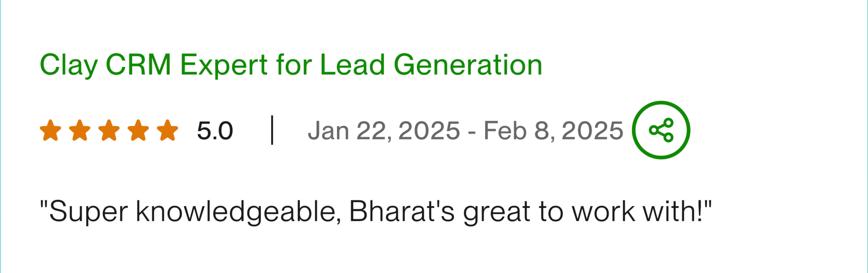Click the green share icon
This screenshot has height=273, width=868.
pyautogui.click(x=661, y=130)
